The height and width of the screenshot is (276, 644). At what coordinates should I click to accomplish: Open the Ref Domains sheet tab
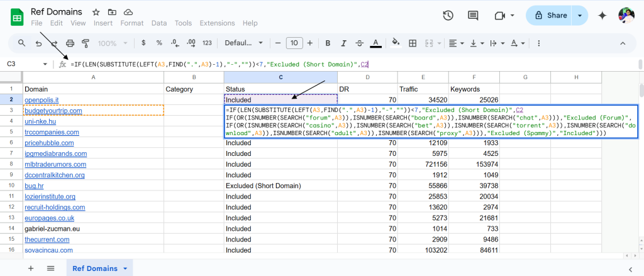[x=95, y=268]
